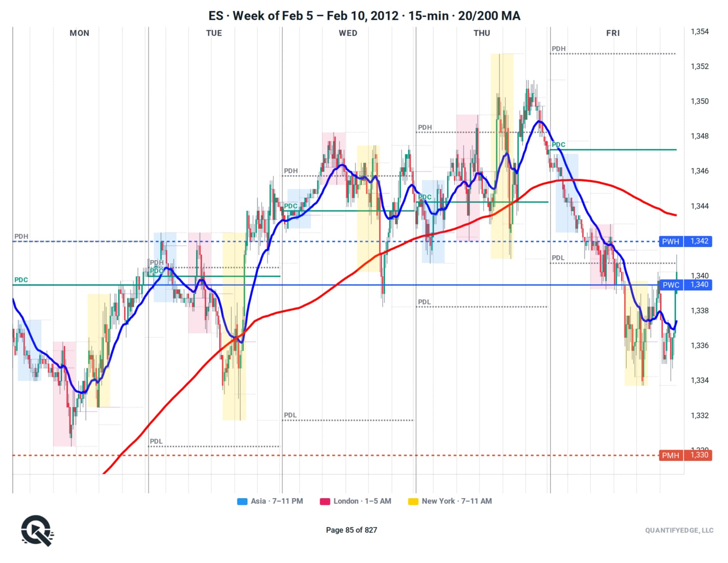Click the FRI day header
The width and height of the screenshot is (728, 563).
click(613, 33)
